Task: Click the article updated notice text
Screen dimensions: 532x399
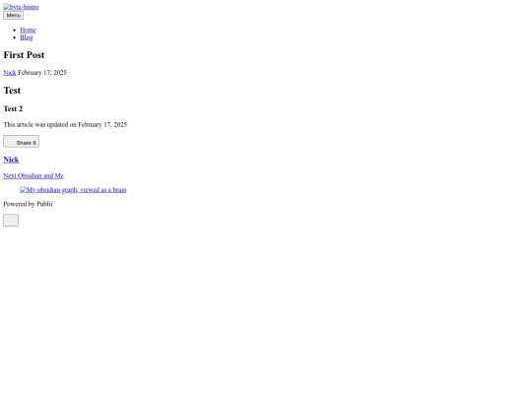Action: coord(65,124)
